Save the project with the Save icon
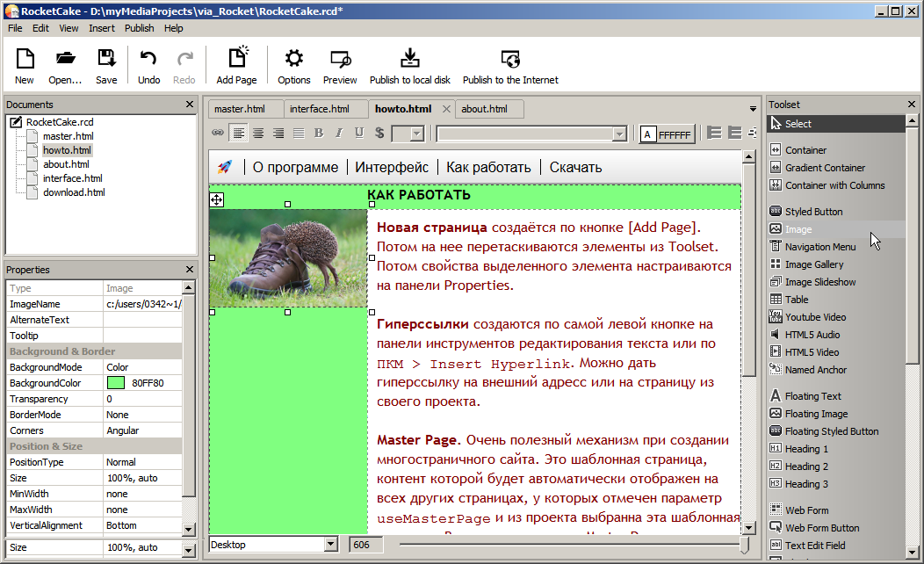Viewport: 924px width, 564px height. (106, 65)
